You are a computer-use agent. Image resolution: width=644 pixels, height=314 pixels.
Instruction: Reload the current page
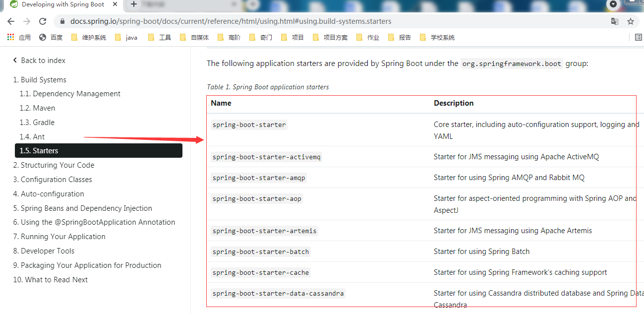coord(43,21)
